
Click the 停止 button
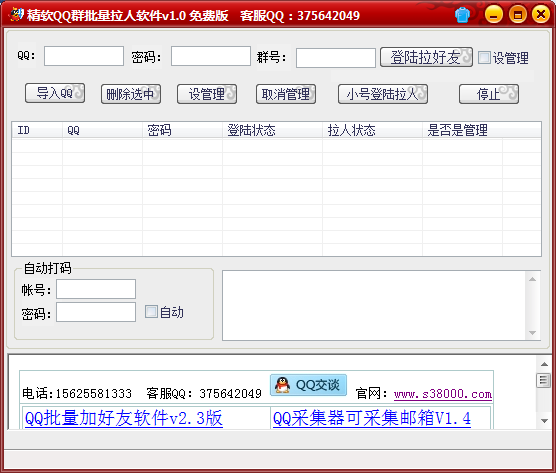(489, 94)
